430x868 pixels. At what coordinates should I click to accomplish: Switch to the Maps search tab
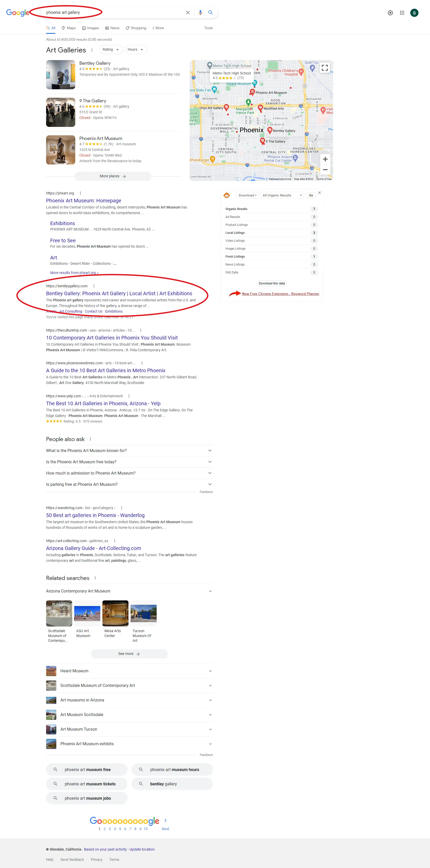click(x=68, y=28)
